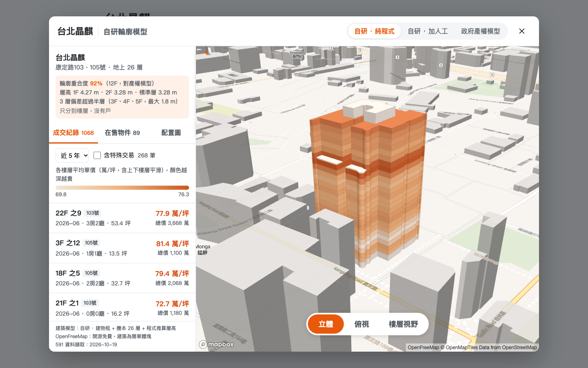Screen dimensions: 588x368
Task: Click the 81.4 萬/坪 price
Action: pyautogui.click(x=172, y=244)
